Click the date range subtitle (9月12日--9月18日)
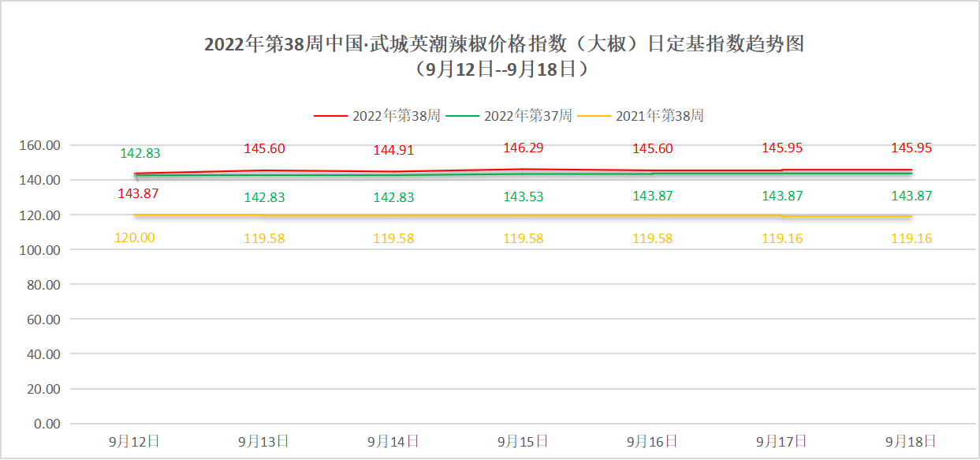The height and width of the screenshot is (460, 980). (504, 69)
